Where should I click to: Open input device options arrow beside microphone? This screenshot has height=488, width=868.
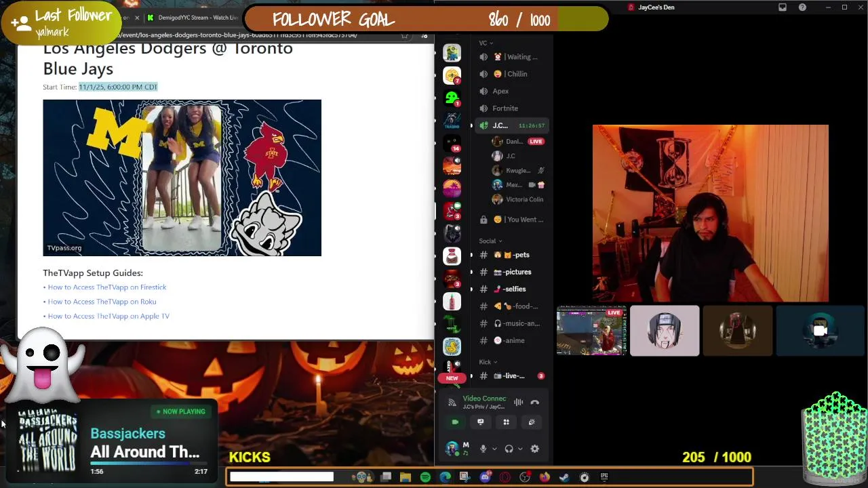(494, 449)
